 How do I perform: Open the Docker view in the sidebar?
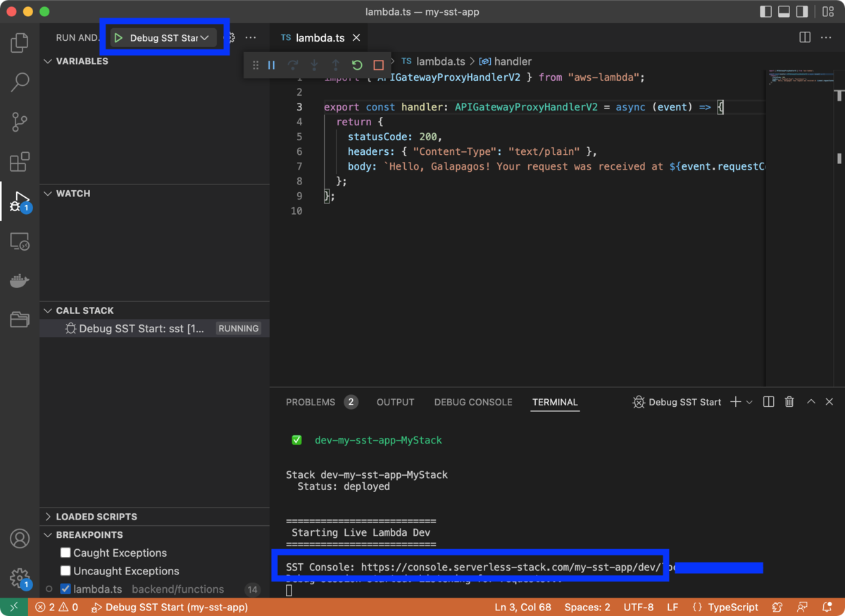click(x=19, y=280)
